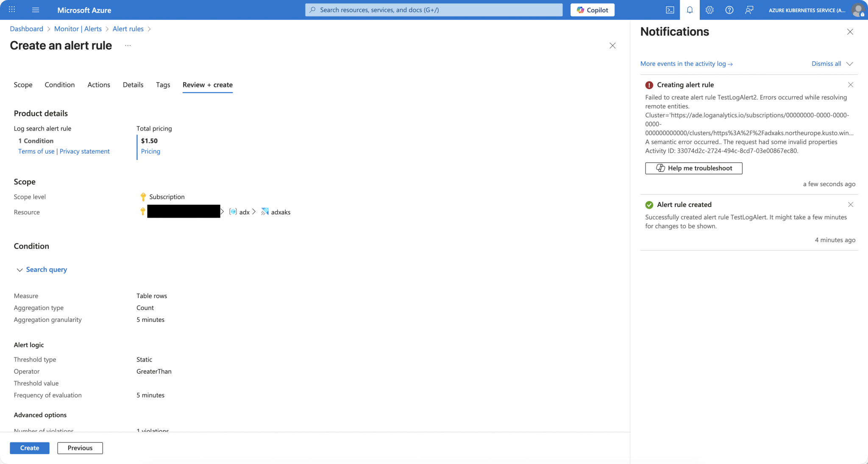Dismiss the failed Creating alert rule notification
Screen dimensions: 868x464
850,85
